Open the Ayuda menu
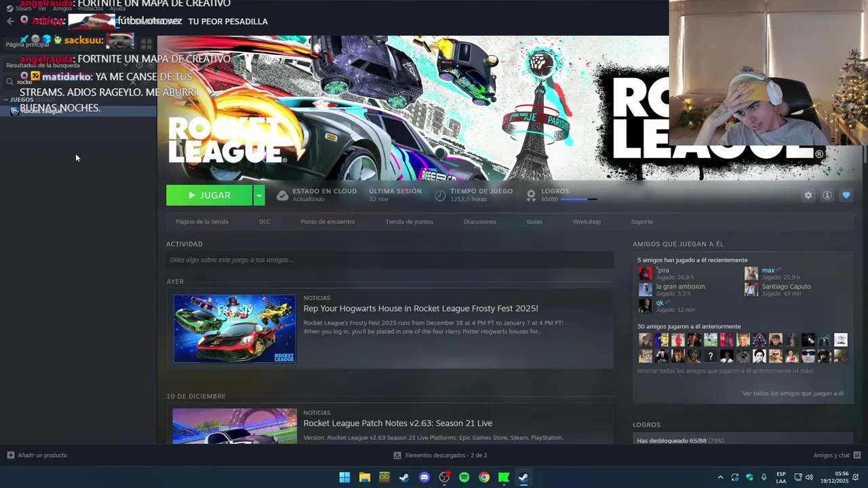 tap(117, 9)
